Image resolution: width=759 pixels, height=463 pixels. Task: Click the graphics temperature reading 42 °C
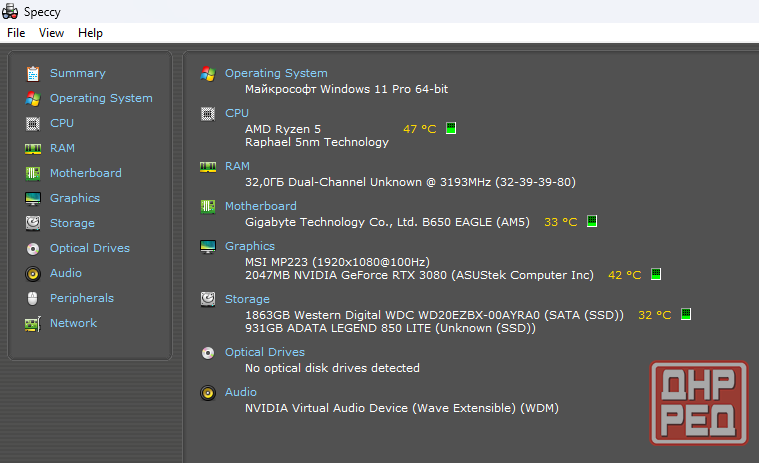(x=624, y=275)
